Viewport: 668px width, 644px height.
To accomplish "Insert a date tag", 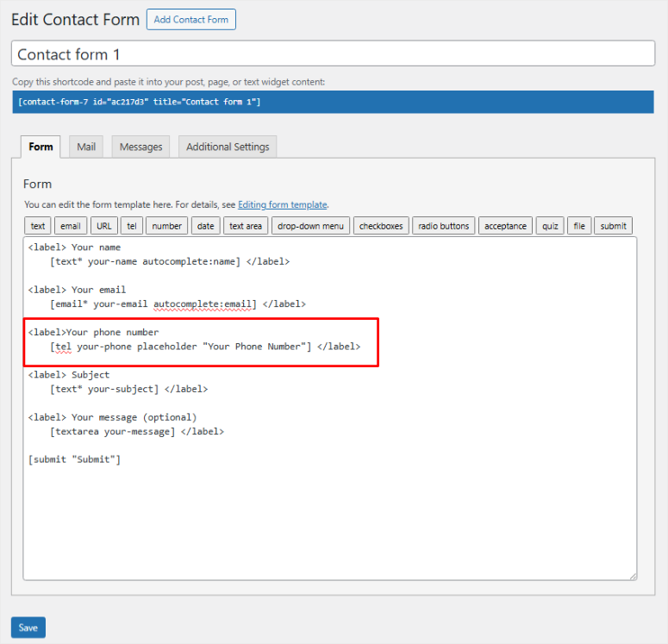I will 206,226.
